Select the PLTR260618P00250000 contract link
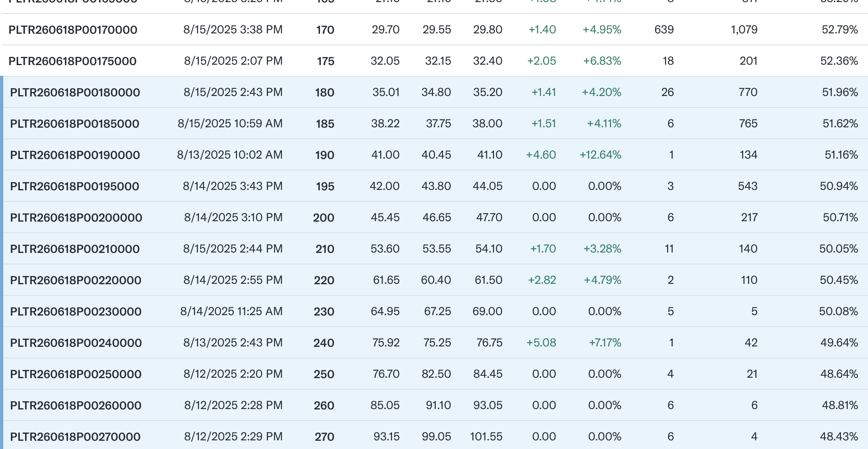The height and width of the screenshot is (449, 868). (x=76, y=374)
